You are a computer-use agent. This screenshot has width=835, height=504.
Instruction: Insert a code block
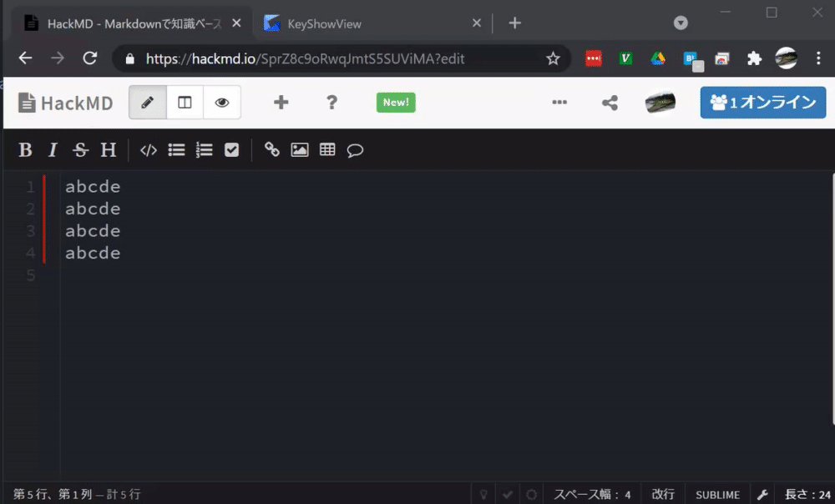pyautogui.click(x=148, y=150)
